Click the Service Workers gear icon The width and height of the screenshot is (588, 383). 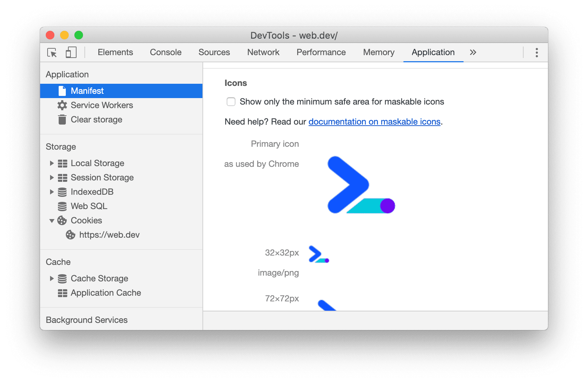(x=62, y=105)
